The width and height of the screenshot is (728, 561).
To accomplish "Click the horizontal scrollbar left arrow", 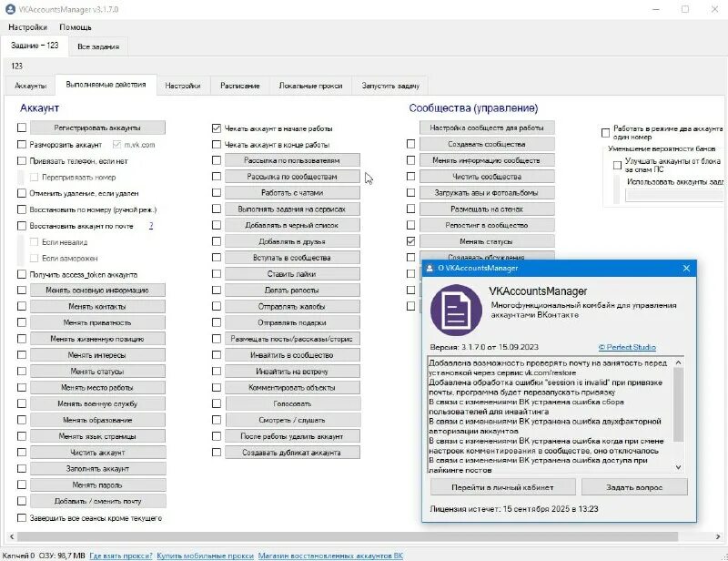I will 12,536.
